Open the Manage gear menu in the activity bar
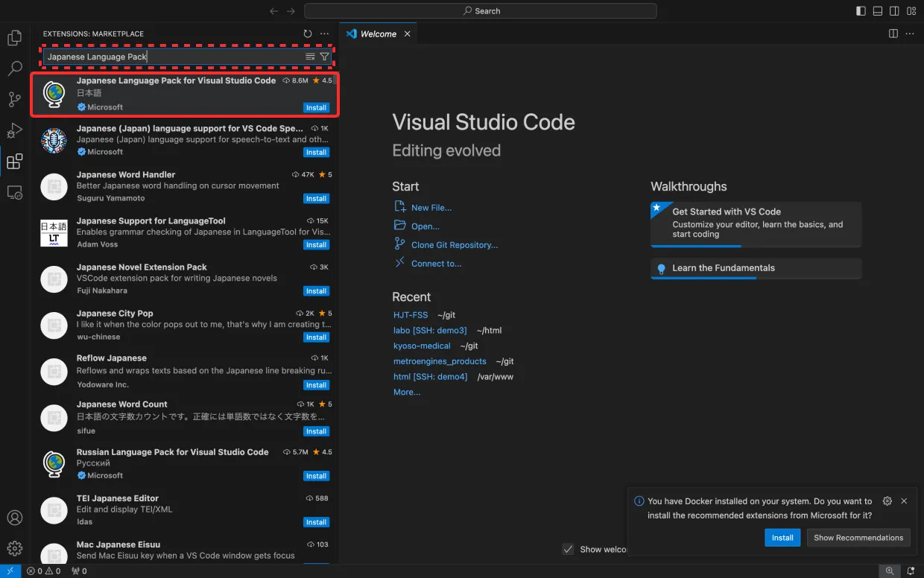The image size is (924, 578). click(14, 548)
